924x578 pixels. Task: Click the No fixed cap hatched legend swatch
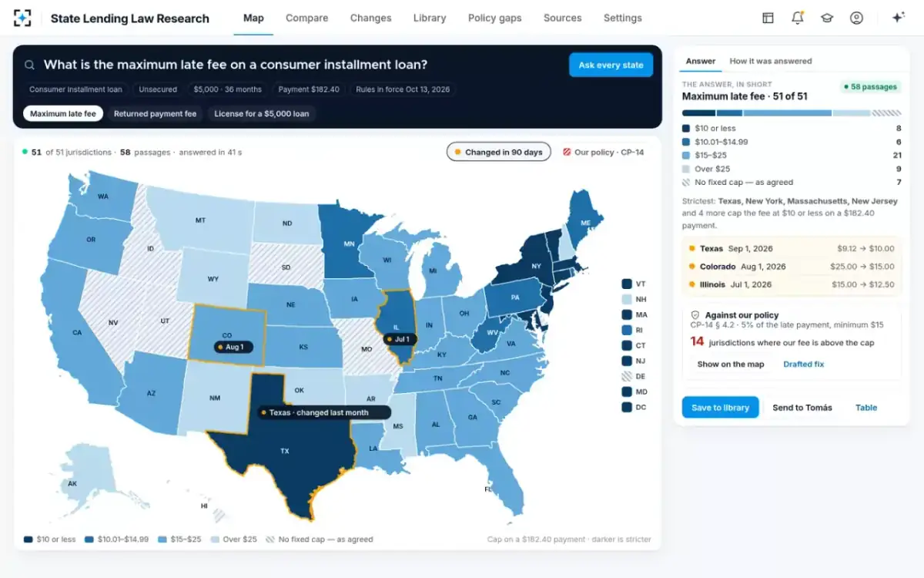tap(270, 539)
